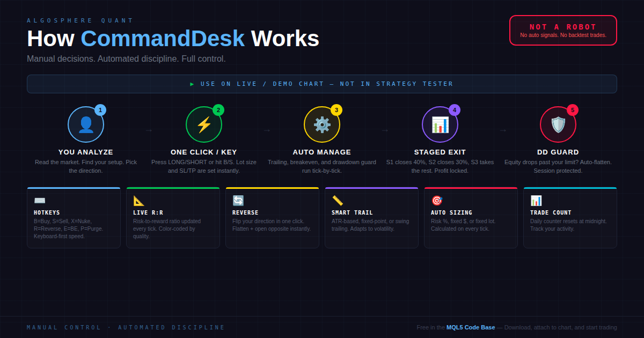
Task: Click the step 5 badge above DD GUARD
Action: [573, 109]
